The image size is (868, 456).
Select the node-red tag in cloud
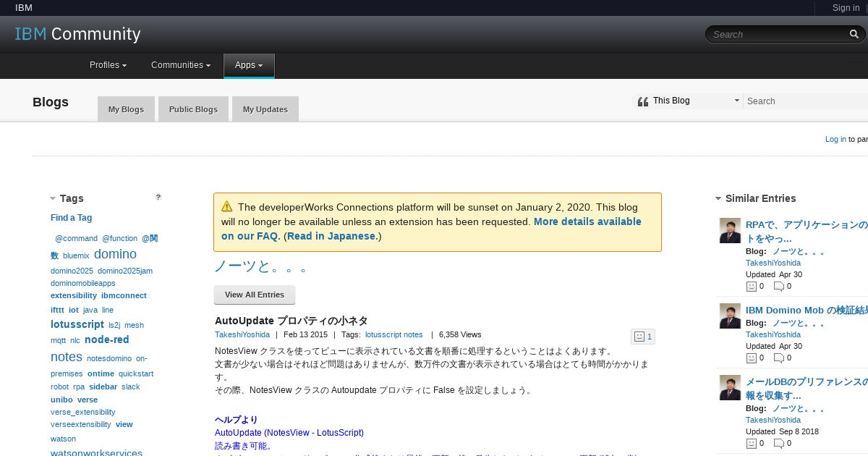coord(106,339)
